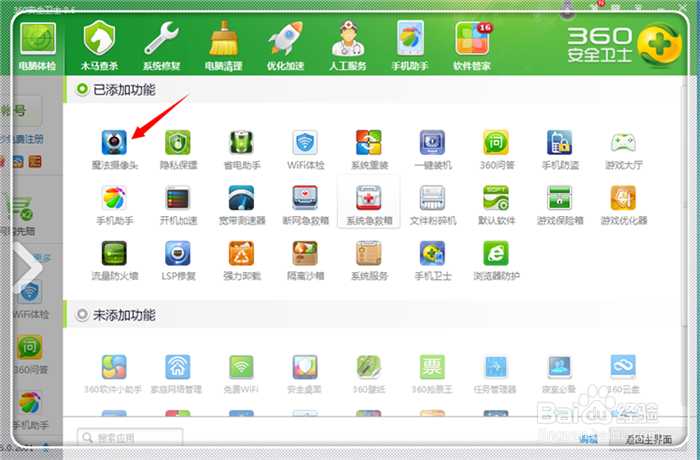Open 软件管家 with 16 badge
Screen dimensions: 700x460
pyautogui.click(x=472, y=46)
